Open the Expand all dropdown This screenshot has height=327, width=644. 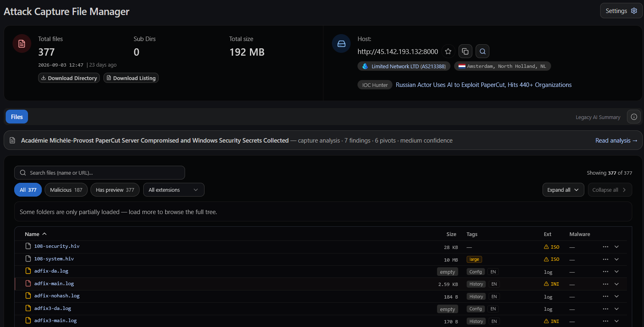click(x=563, y=190)
